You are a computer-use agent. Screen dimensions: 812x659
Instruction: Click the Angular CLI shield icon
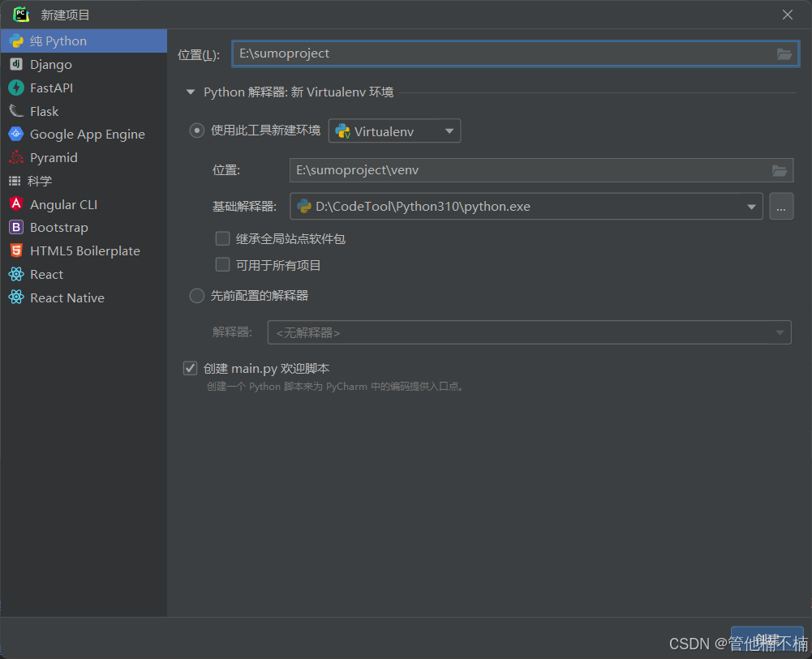16,203
